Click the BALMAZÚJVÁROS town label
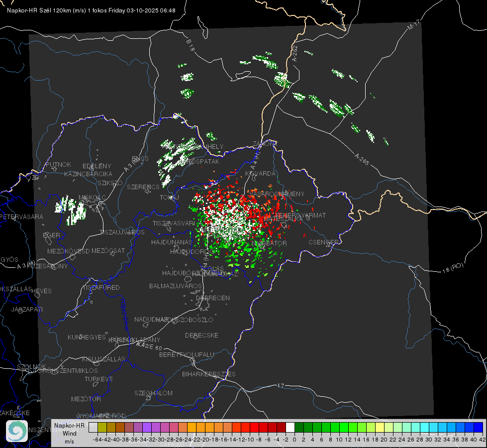 [x=176, y=286]
